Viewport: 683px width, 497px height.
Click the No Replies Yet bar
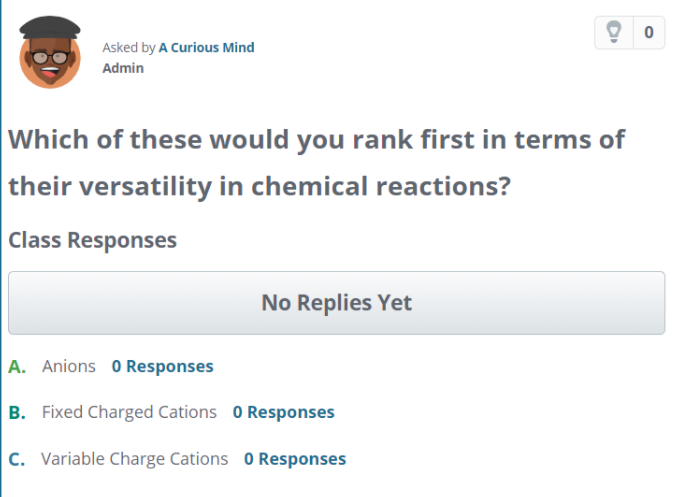pyautogui.click(x=336, y=302)
